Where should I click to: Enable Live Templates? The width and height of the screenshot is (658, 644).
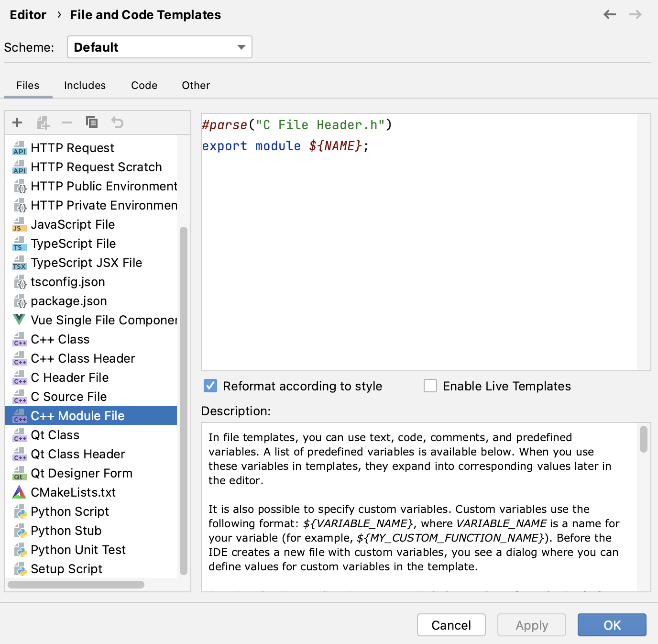click(x=430, y=386)
